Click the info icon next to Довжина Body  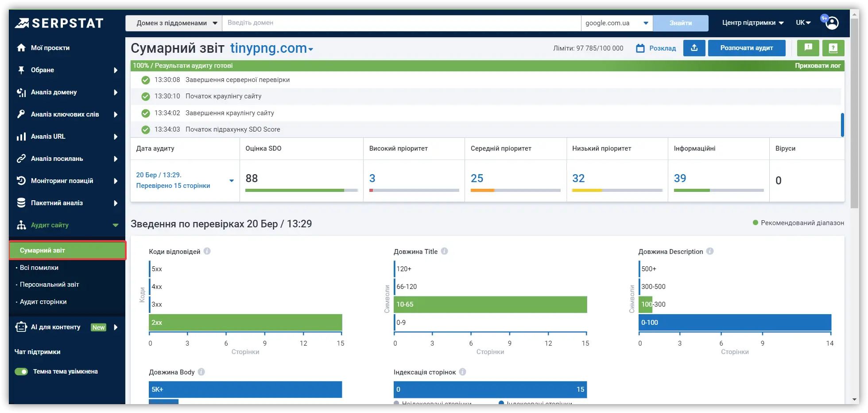pos(201,372)
